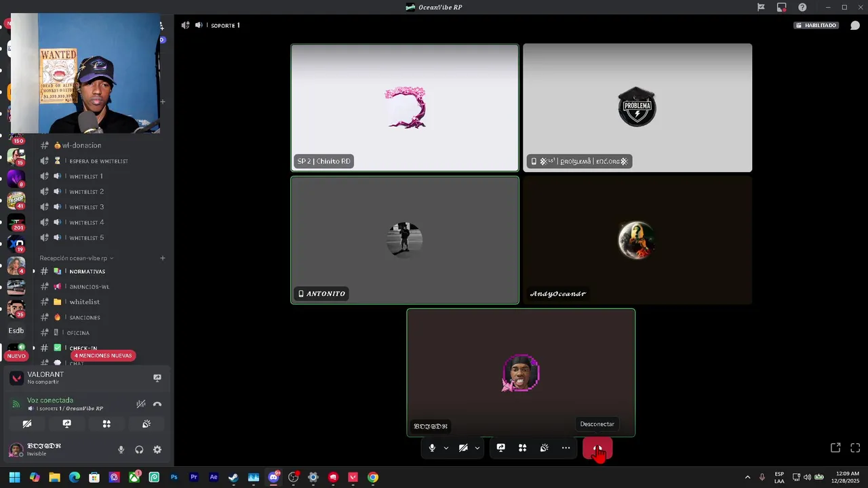Start an activity from call bar

click(522, 448)
